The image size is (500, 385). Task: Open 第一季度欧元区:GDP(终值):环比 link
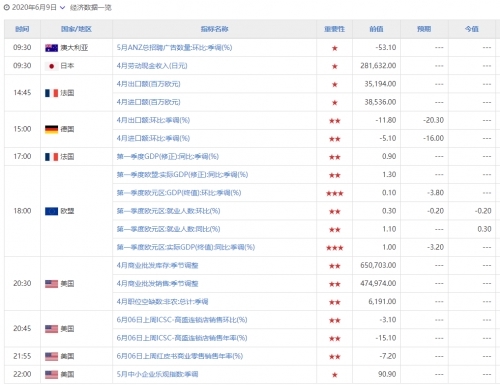pyautogui.click(x=179, y=193)
